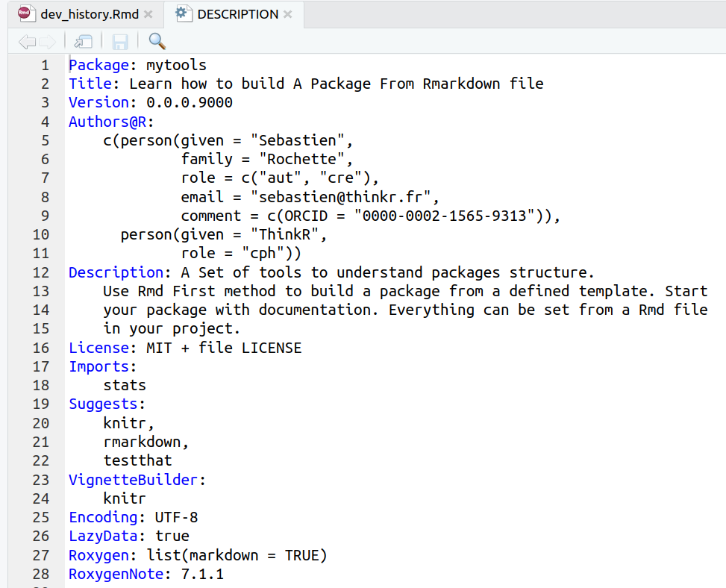Viewport: 726px width, 588px height.
Task: Click the gear icon on DESCRIPTION tab
Action: point(184,13)
